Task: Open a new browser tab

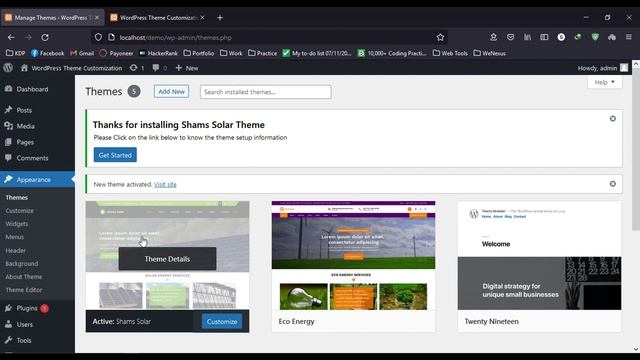Action: point(220,18)
